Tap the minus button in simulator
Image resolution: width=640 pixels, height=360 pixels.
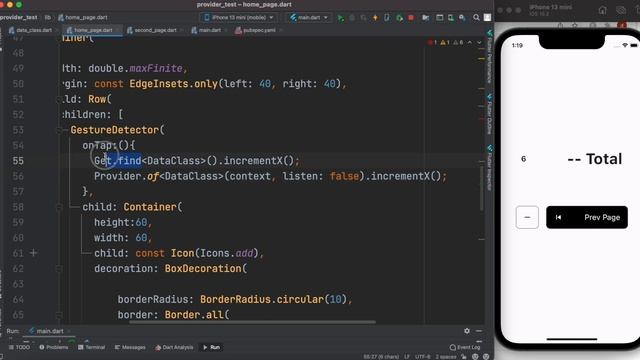click(527, 218)
